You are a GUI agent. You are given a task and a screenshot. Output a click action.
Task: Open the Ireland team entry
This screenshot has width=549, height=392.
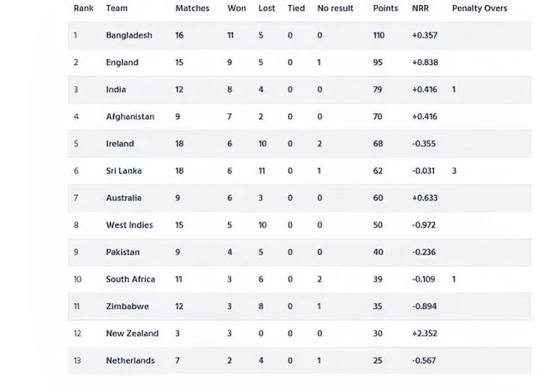click(x=120, y=144)
